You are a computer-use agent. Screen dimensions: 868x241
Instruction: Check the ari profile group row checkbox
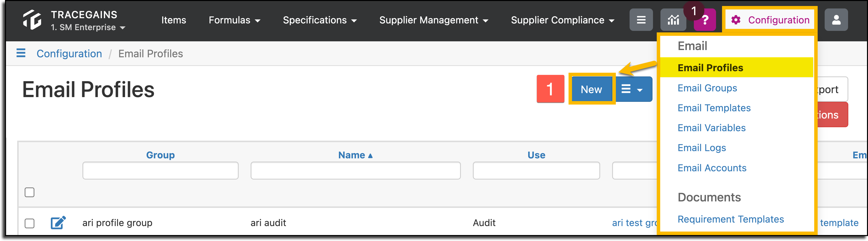(30, 223)
